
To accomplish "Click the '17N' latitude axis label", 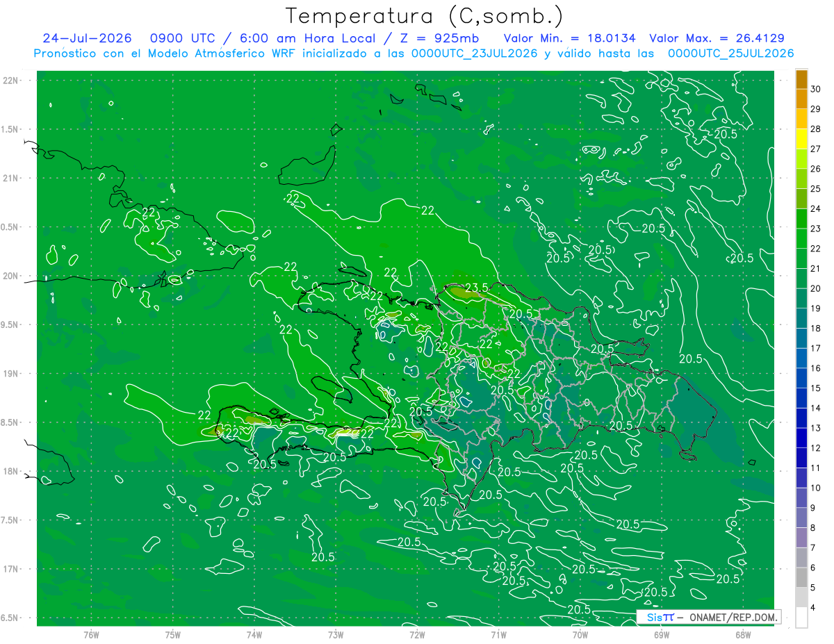I will (x=12, y=569).
